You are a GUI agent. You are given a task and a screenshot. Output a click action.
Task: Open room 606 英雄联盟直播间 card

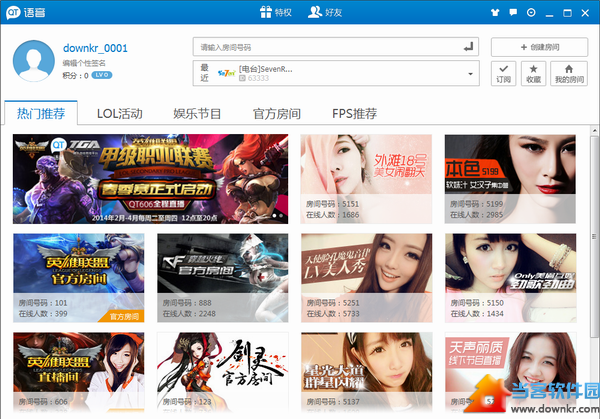pos(78,372)
